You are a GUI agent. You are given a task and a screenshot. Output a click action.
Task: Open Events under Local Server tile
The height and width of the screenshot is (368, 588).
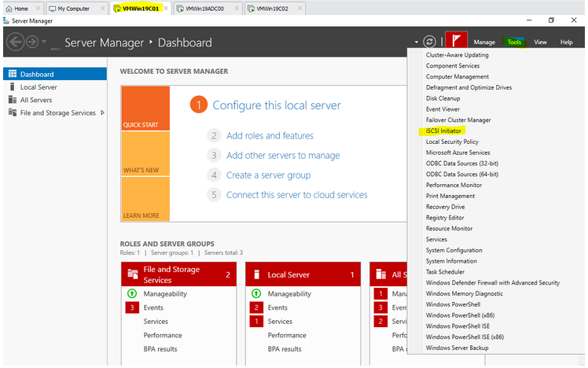tap(277, 307)
